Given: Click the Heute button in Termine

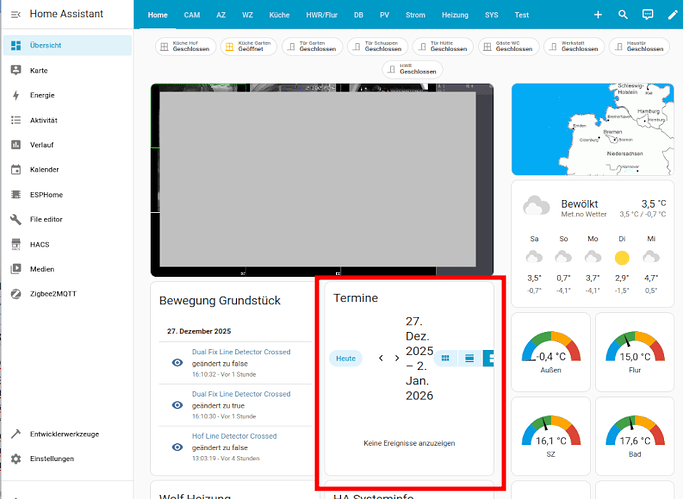Looking at the screenshot, I should point(346,358).
